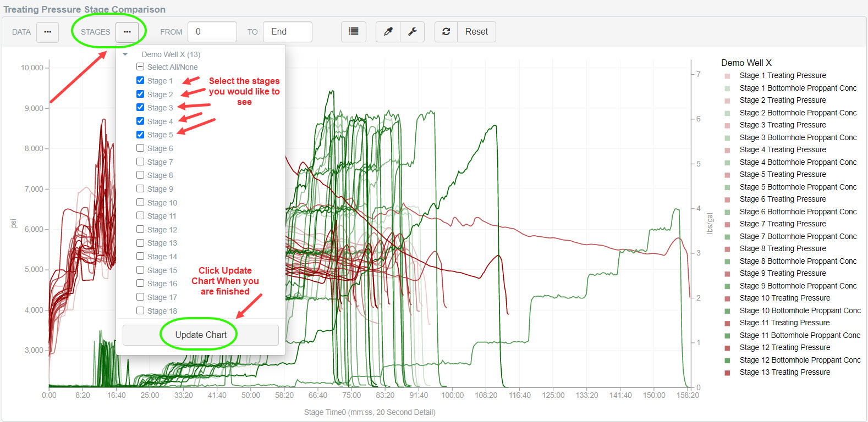Select Stage 12 Treating Pressure legend item
The width and height of the screenshot is (868, 422).
(x=785, y=347)
